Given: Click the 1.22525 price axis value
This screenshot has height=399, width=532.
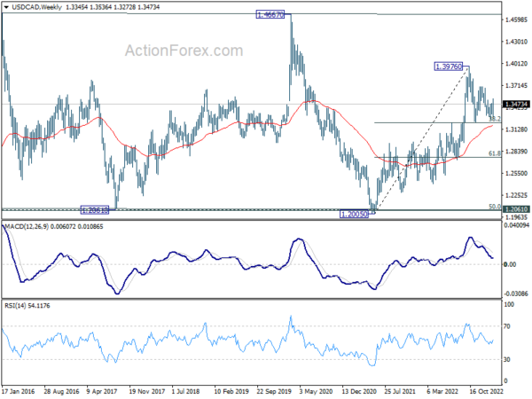Looking at the screenshot, I should click(516, 195).
